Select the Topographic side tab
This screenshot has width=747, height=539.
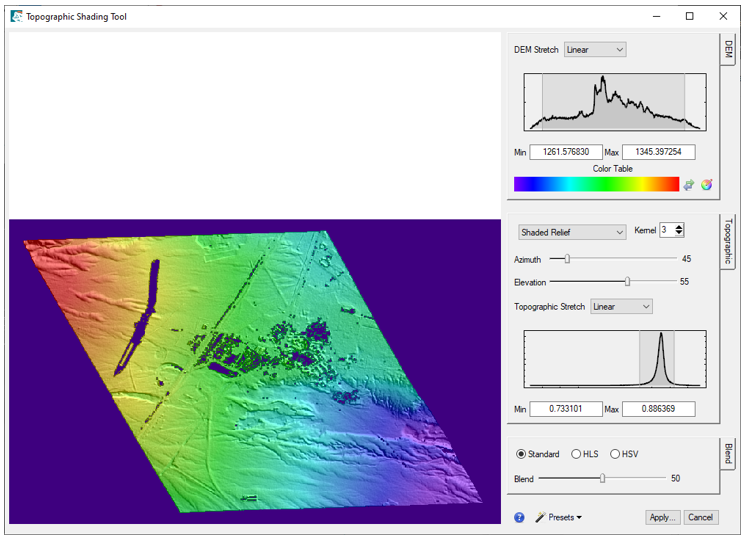coord(729,241)
